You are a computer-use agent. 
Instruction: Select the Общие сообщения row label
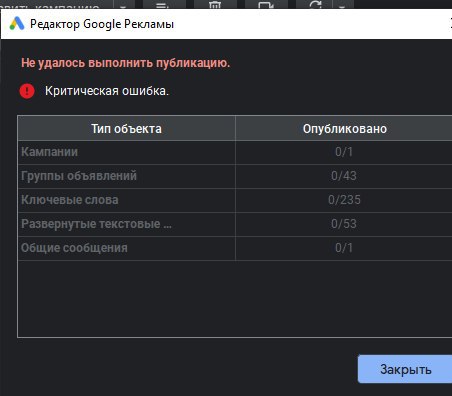74,248
